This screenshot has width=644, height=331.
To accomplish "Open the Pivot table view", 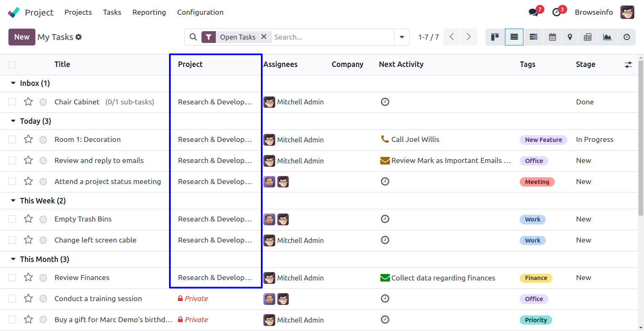I will (x=588, y=37).
